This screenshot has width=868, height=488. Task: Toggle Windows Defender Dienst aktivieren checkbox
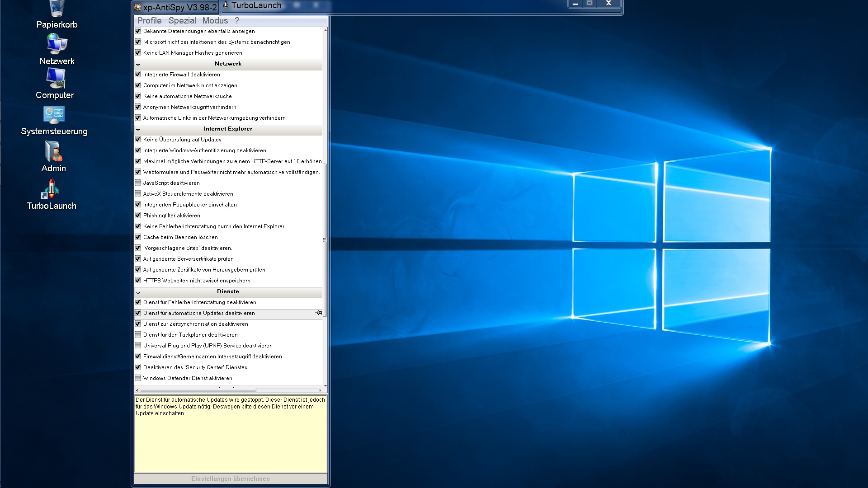(x=138, y=378)
